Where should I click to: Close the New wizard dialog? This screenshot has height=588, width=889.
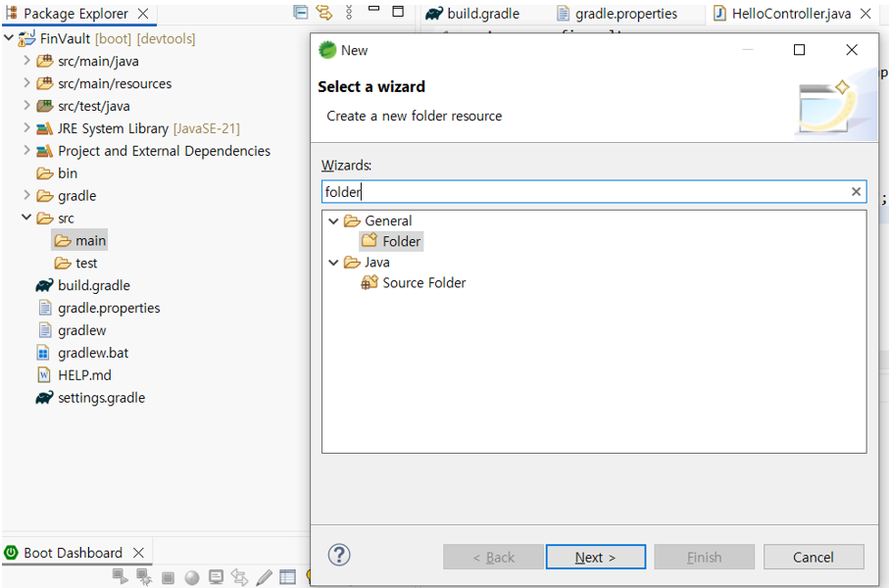(852, 50)
